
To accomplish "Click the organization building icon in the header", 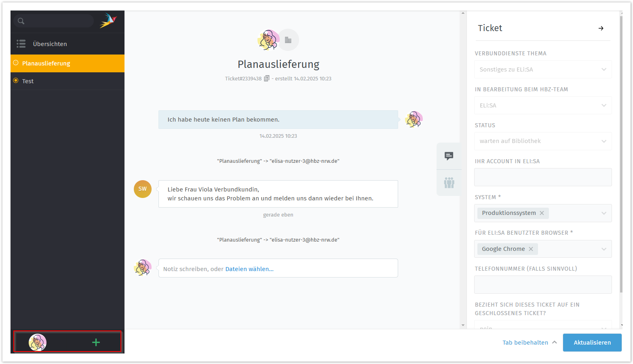I will coord(288,40).
